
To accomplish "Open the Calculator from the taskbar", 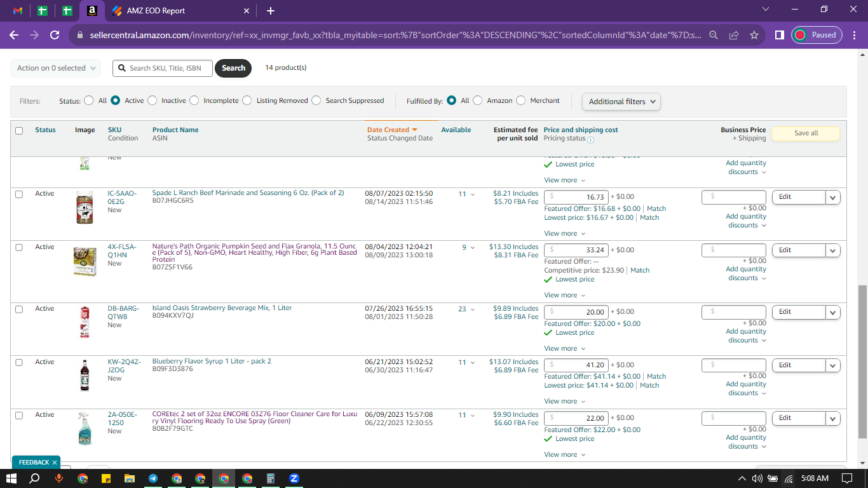I will click(271, 478).
